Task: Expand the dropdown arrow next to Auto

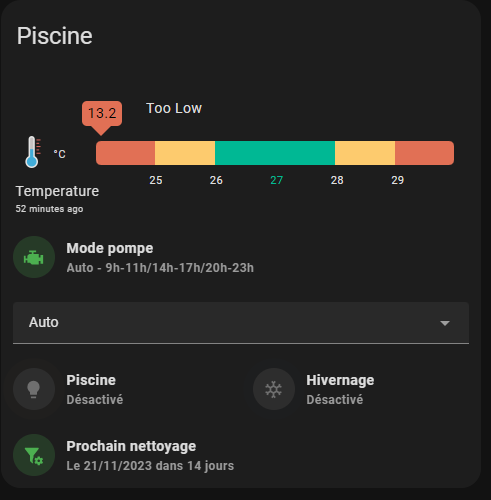Action: 445,323
